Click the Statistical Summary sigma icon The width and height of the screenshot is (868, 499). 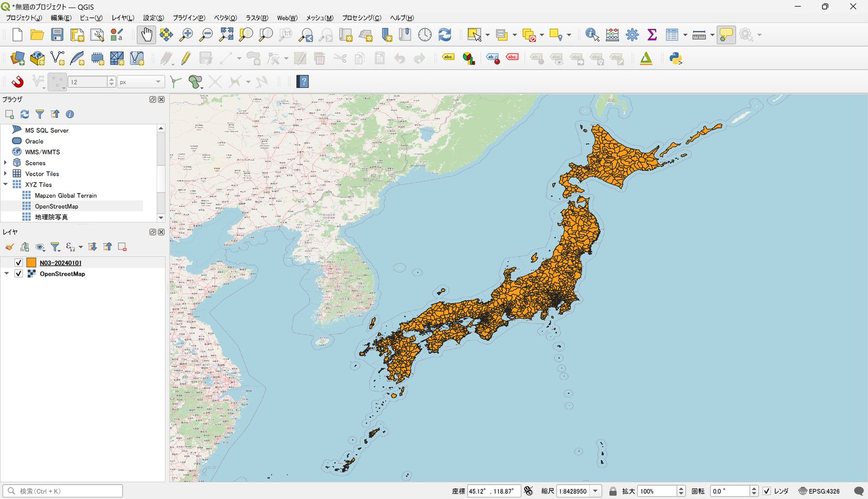(652, 35)
